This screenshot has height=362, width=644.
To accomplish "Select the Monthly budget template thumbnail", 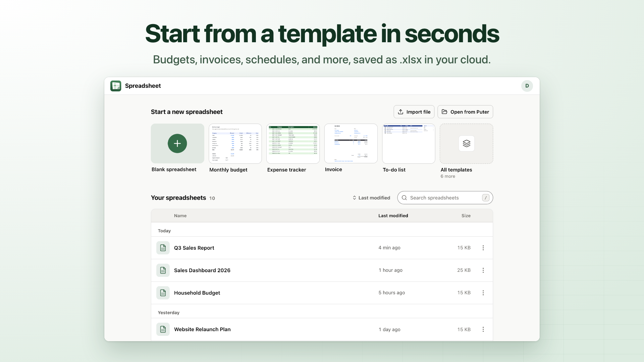I will [235, 143].
